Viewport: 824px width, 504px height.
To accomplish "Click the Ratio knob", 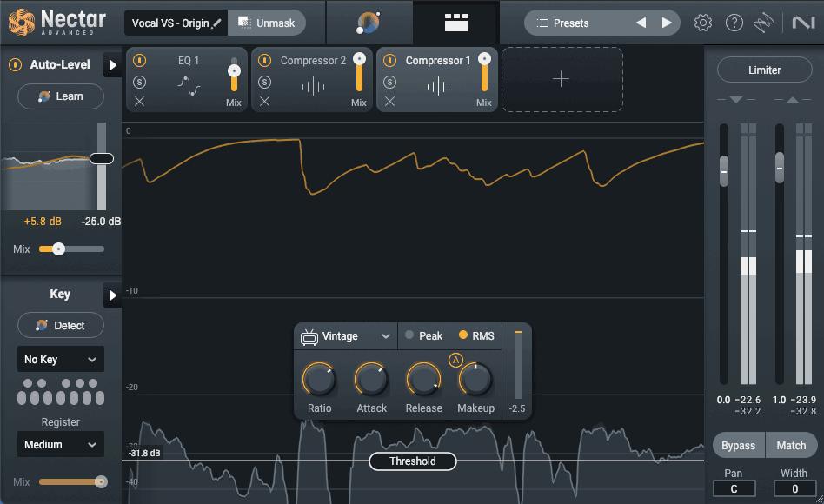I will click(x=319, y=380).
